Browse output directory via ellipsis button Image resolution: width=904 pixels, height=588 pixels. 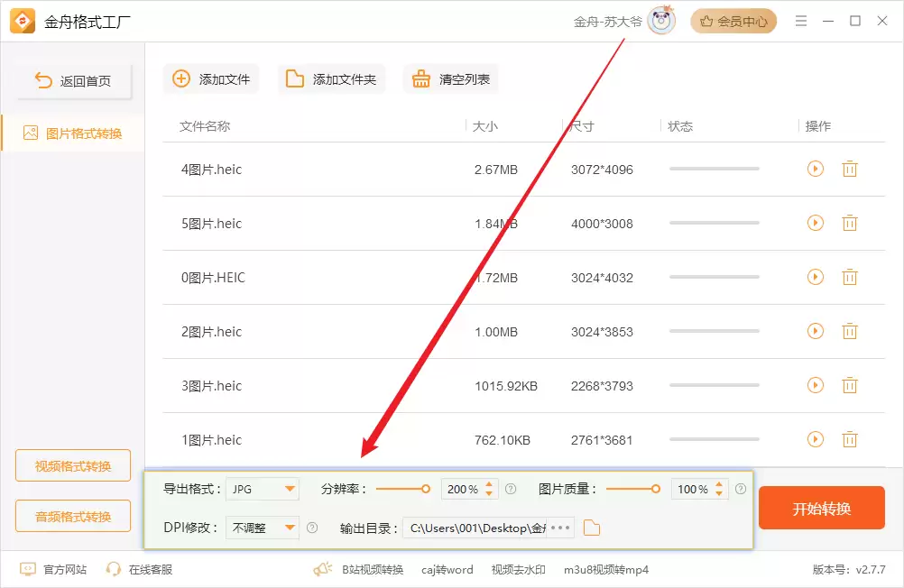559,528
